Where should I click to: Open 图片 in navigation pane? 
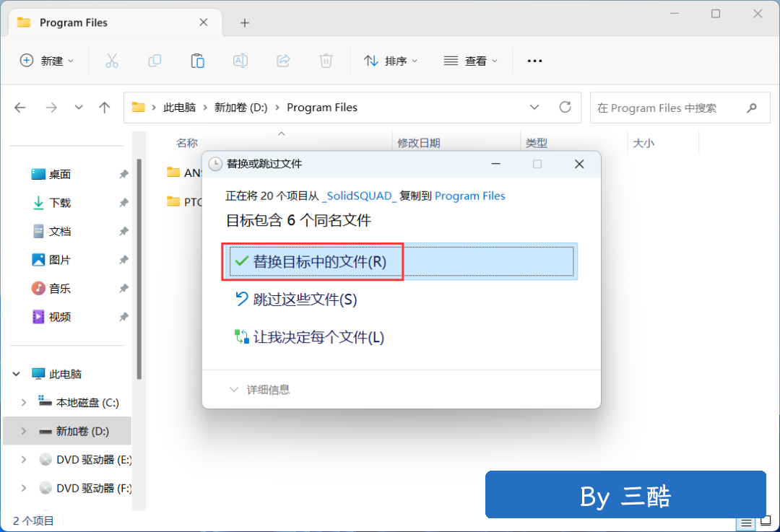tap(60, 260)
